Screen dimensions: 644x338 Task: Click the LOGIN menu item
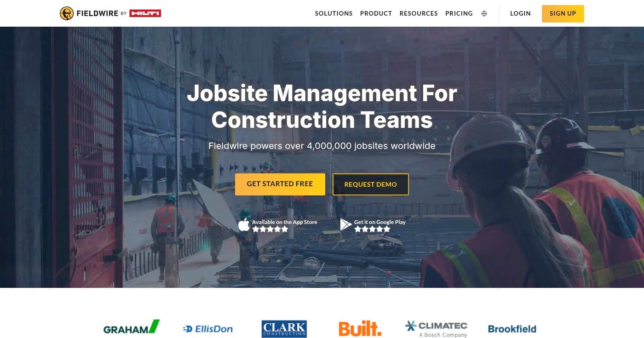[x=520, y=13]
